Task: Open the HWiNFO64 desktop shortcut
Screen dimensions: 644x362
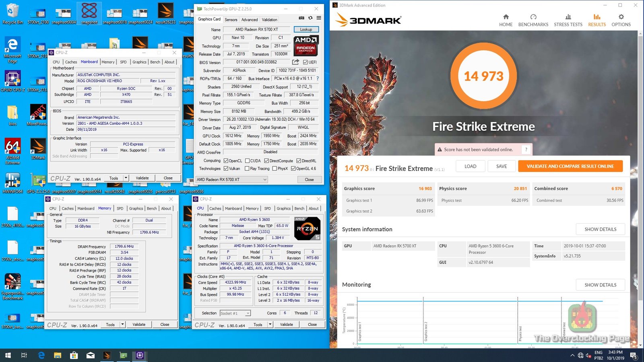Action: (12, 181)
